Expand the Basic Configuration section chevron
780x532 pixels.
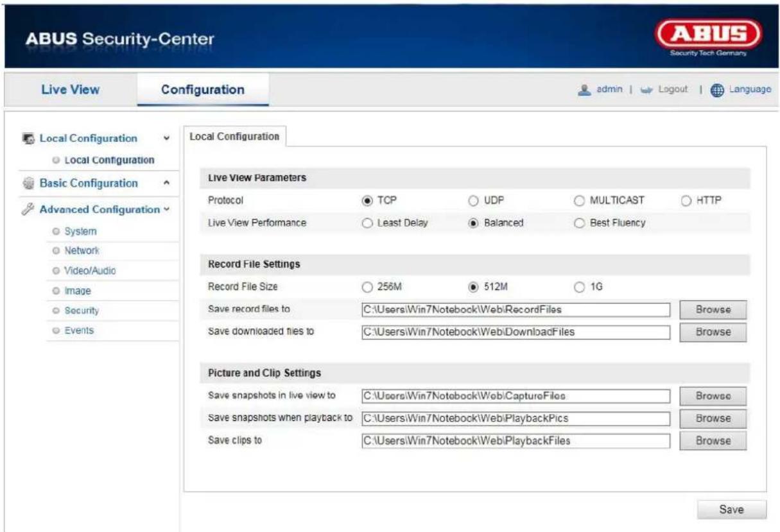coord(167,184)
